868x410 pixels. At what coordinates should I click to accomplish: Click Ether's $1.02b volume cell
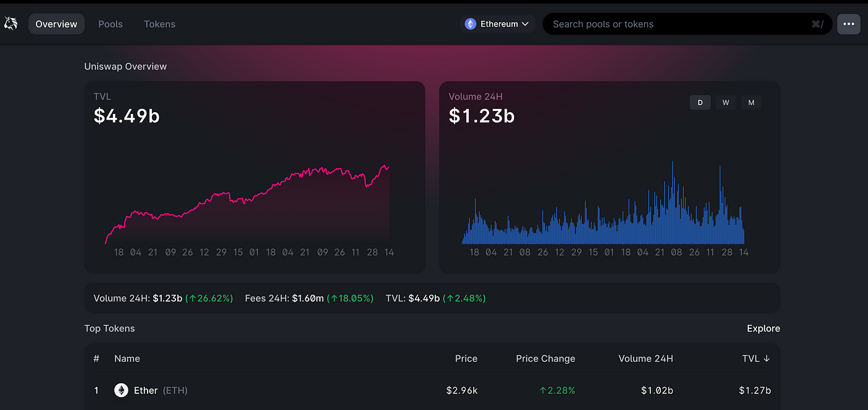pyautogui.click(x=657, y=391)
